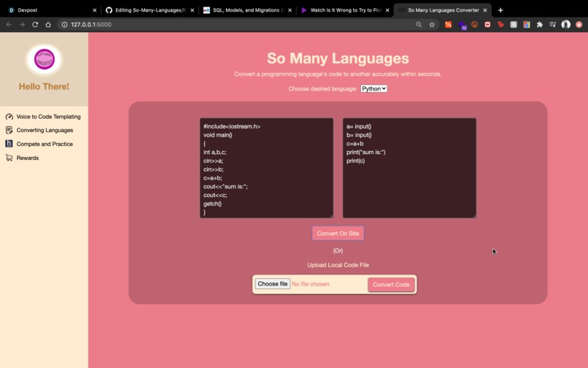This screenshot has height=368, width=588.
Task: Switch to the Watch Is It Wrong tab
Action: (x=345, y=10)
